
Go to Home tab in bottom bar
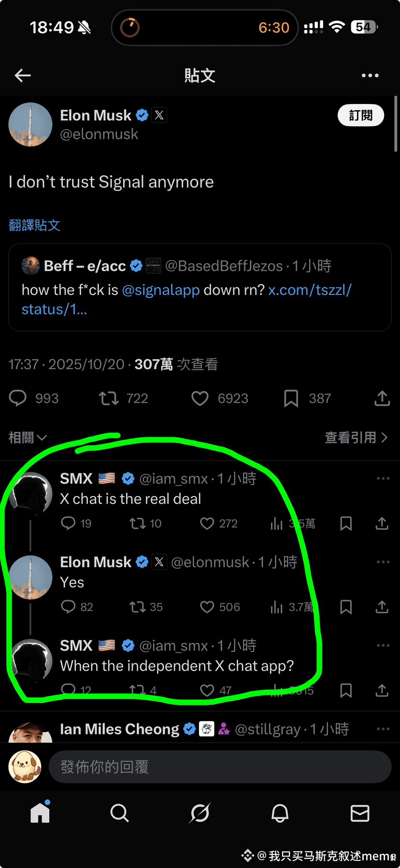40,813
